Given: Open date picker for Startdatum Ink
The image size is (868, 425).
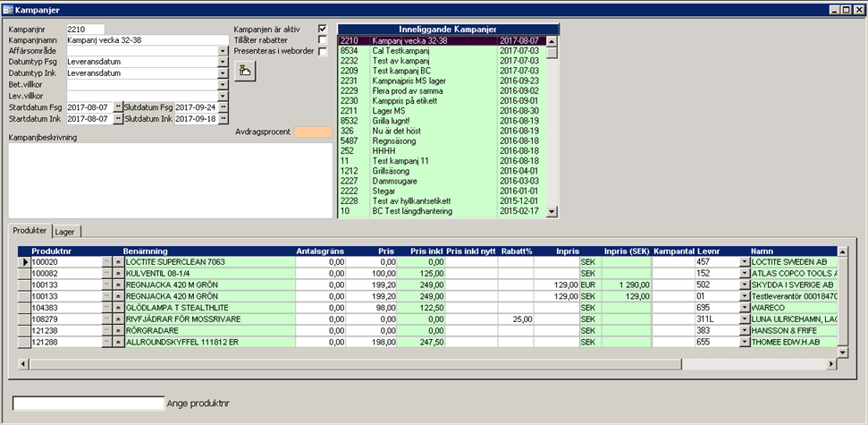Looking at the screenshot, I should 117,119.
